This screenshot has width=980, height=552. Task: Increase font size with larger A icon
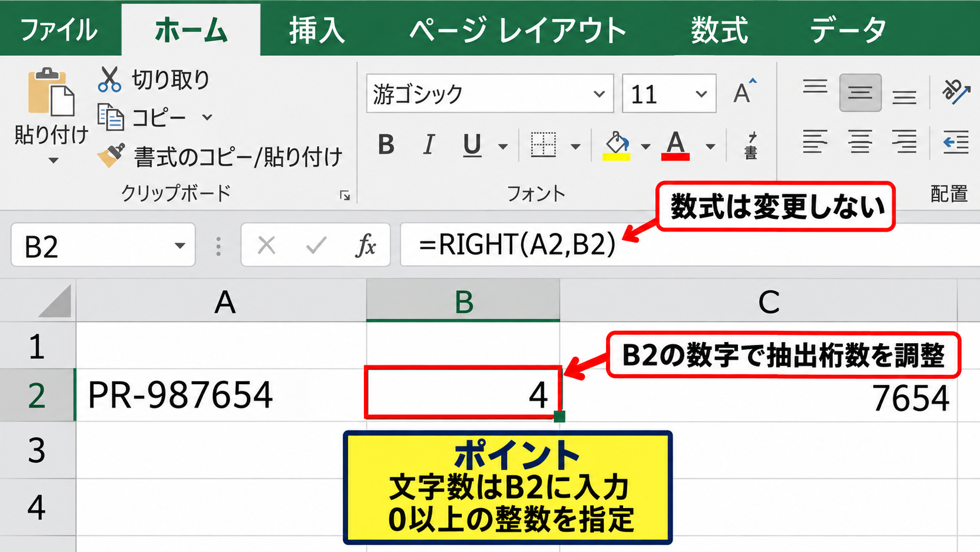745,92
